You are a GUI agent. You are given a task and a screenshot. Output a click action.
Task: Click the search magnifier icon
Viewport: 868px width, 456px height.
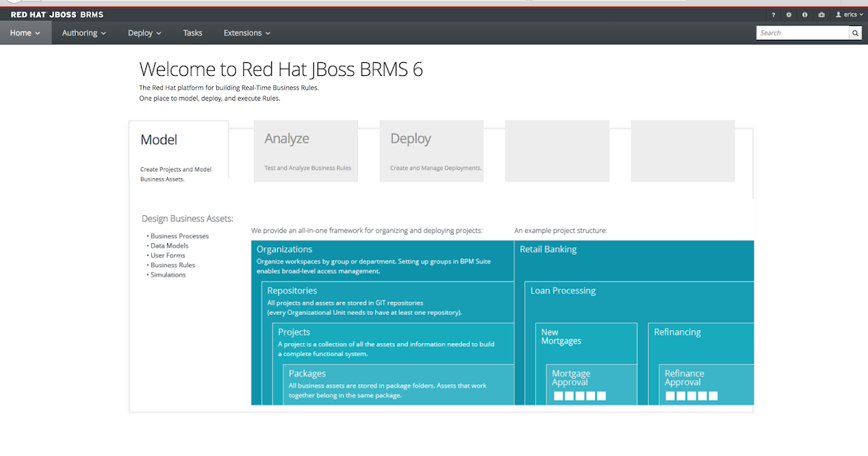pyautogui.click(x=855, y=33)
